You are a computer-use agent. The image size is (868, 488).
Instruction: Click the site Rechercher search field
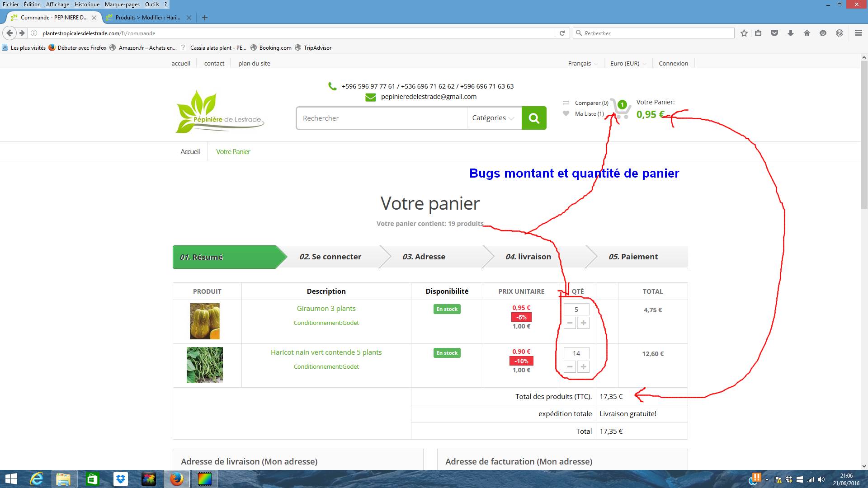382,118
